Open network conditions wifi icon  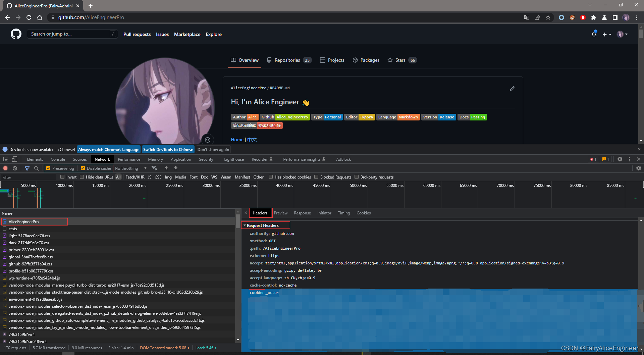[x=154, y=168]
